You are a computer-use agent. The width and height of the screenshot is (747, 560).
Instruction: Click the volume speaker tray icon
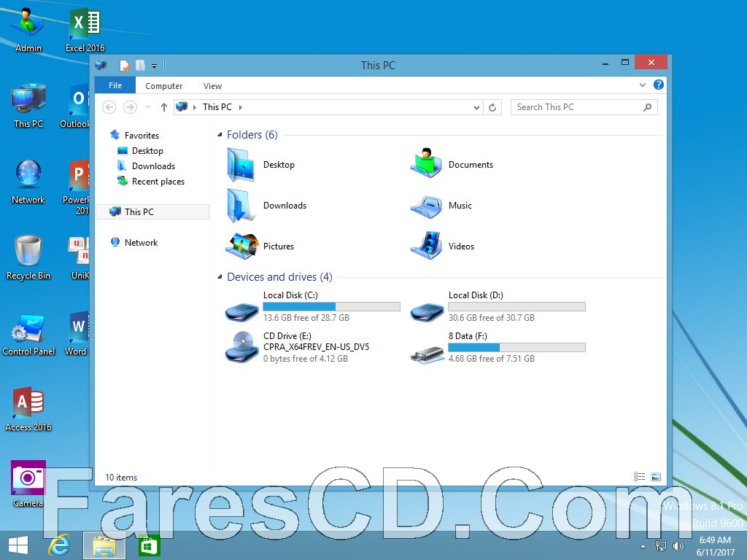(x=678, y=546)
